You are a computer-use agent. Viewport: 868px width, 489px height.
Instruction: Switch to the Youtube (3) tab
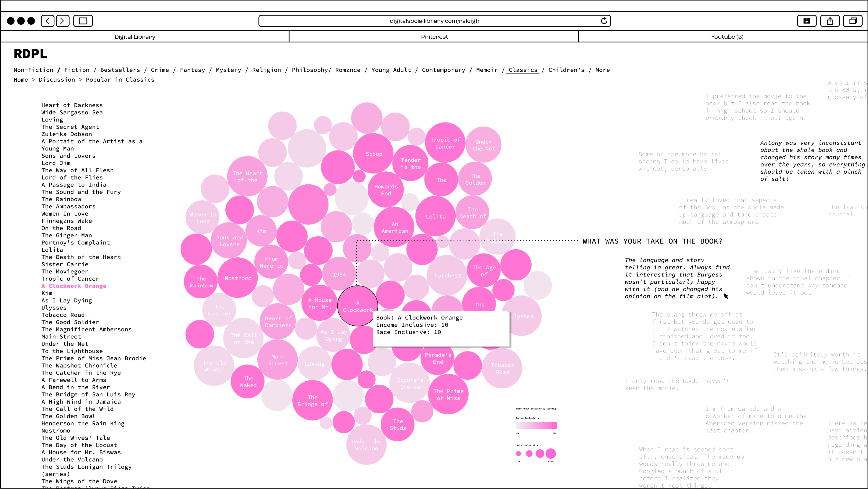727,37
